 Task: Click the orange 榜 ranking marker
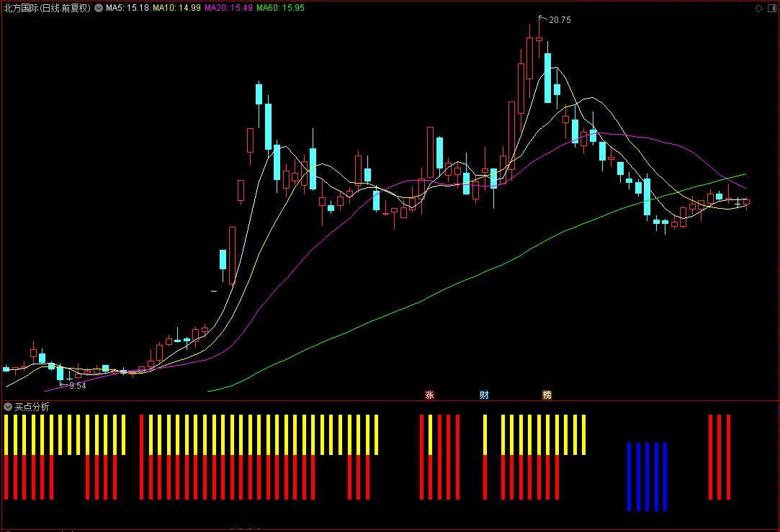click(x=547, y=395)
